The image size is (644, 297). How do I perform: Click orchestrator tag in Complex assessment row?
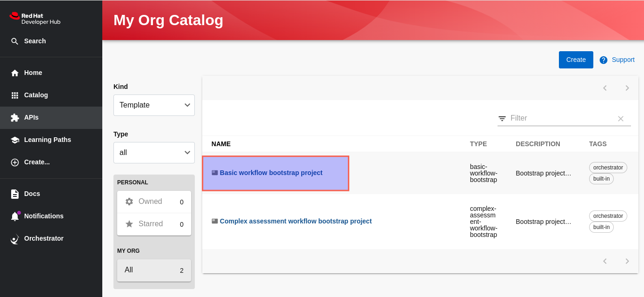coord(608,216)
